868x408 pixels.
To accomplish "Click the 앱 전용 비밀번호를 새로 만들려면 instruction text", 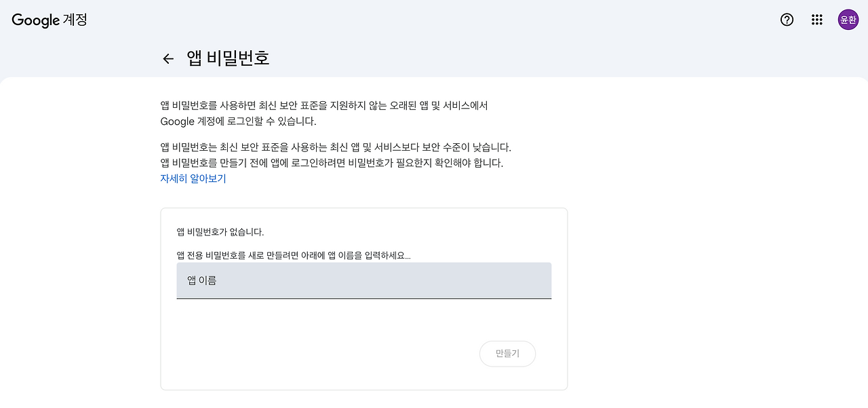I will [x=294, y=256].
